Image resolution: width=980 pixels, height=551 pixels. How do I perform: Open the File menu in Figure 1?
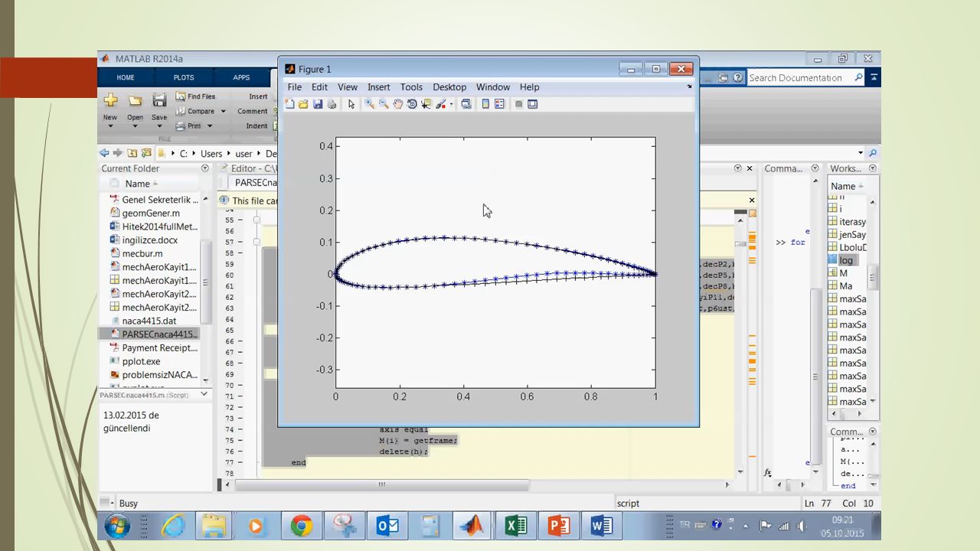(294, 87)
